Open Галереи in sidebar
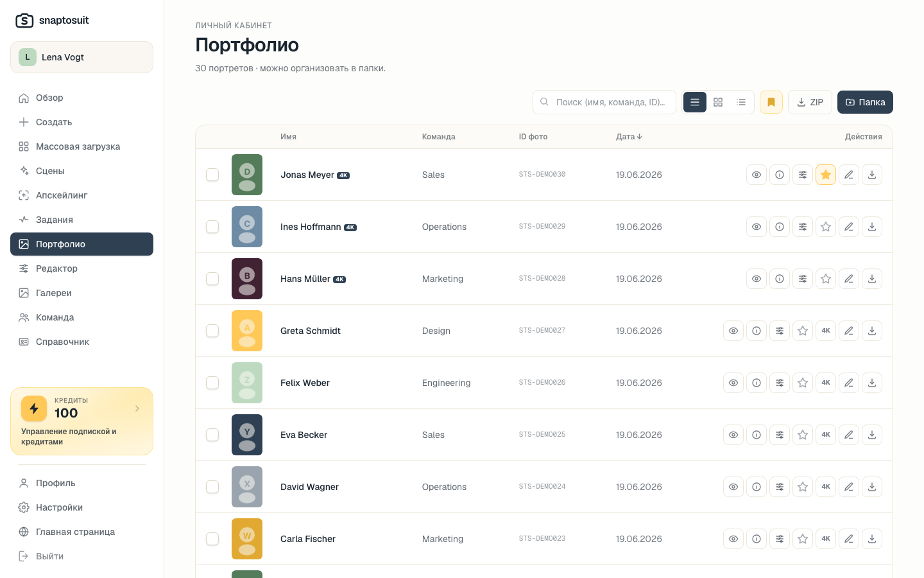The height and width of the screenshot is (578, 924). pyautogui.click(x=81, y=293)
